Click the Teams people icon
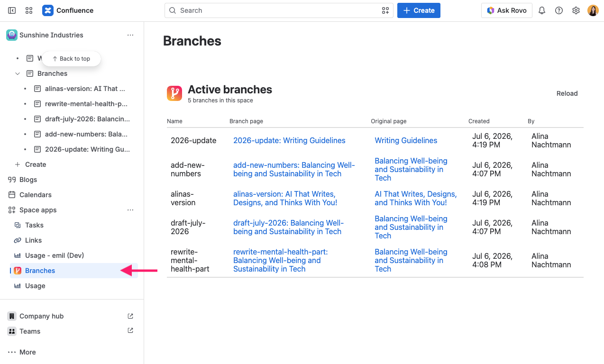Screen dimensions: 604x364 (12, 331)
